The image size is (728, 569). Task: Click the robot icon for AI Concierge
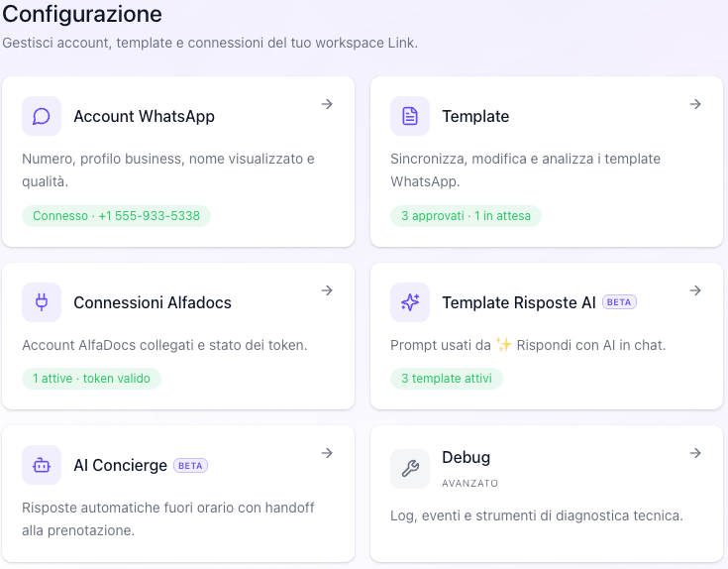[42, 465]
